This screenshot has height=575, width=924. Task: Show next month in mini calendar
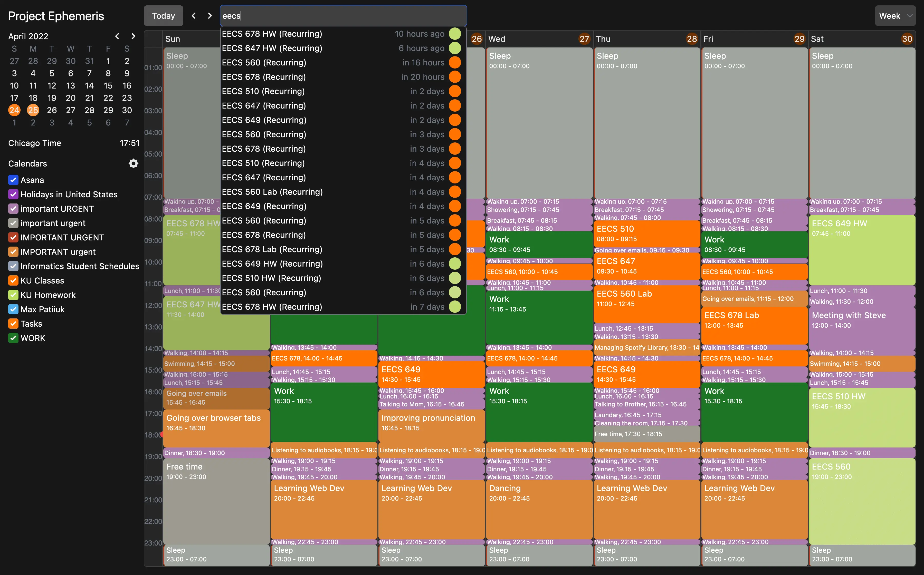tap(133, 36)
